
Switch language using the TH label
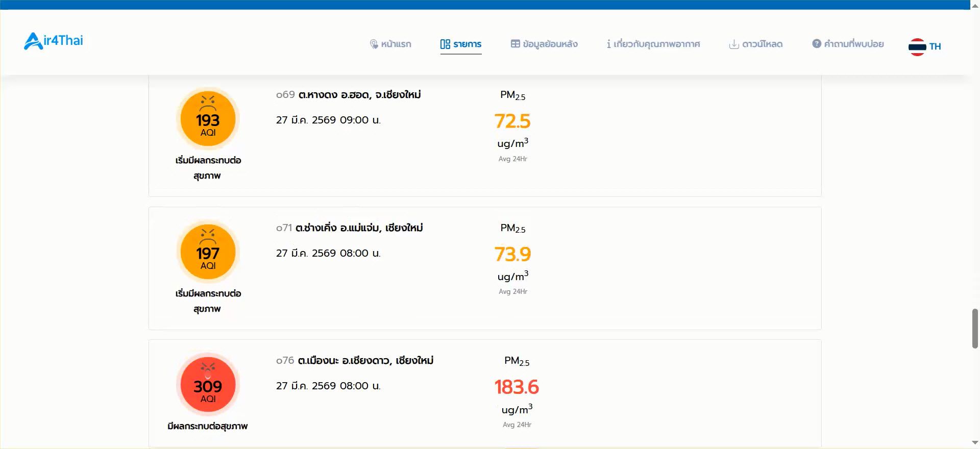[x=935, y=46]
